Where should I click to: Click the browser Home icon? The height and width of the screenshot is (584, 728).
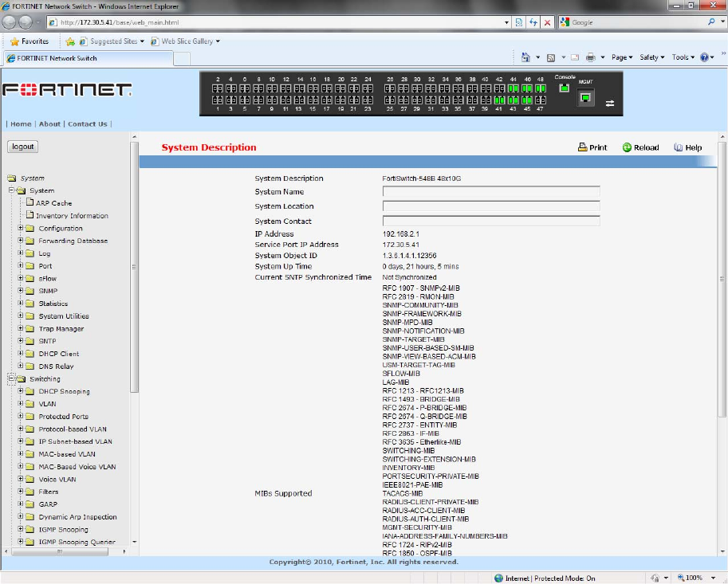point(525,57)
